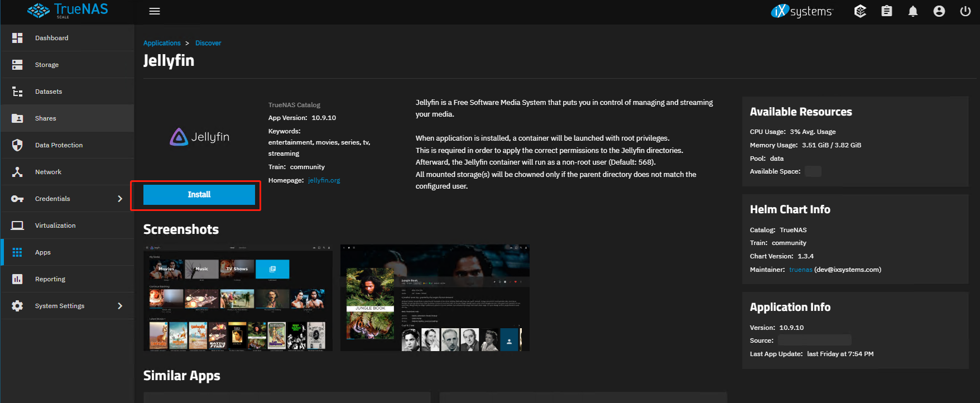Expand the Credentials submenu chevron
This screenshot has width=980, height=403.
click(x=120, y=199)
